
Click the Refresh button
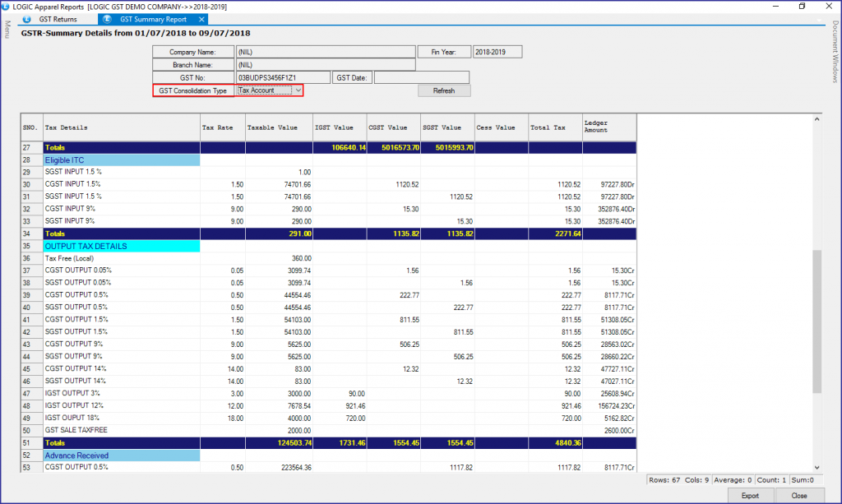tap(444, 90)
